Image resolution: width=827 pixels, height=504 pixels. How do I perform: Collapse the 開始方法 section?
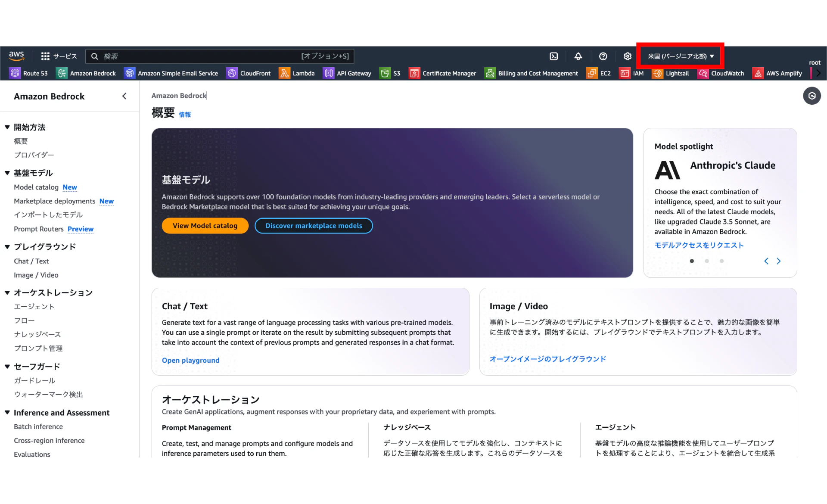(x=7, y=127)
